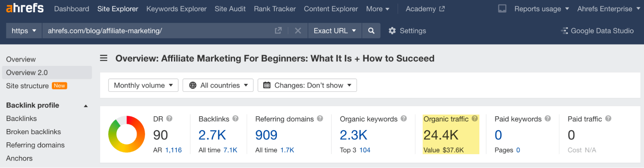The width and height of the screenshot is (644, 168).
Task: Click Organic traffic value 24.4K
Action: point(441,135)
